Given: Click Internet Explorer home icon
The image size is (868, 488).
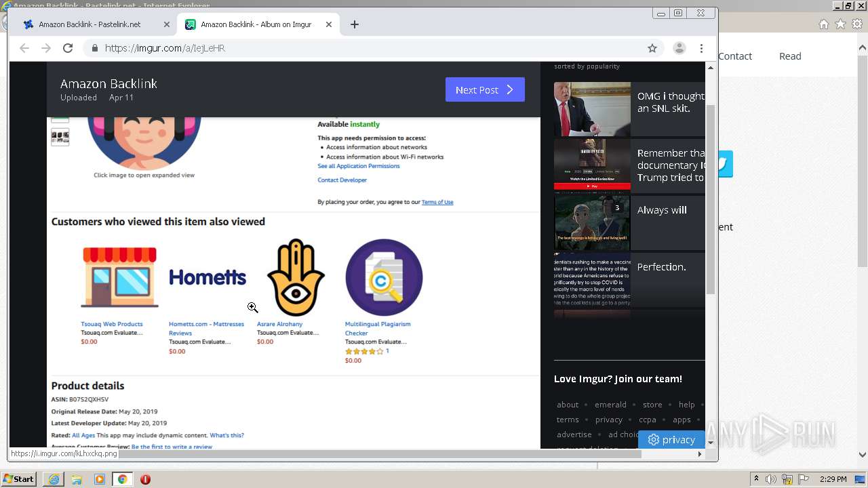Looking at the screenshot, I should pos(823,24).
